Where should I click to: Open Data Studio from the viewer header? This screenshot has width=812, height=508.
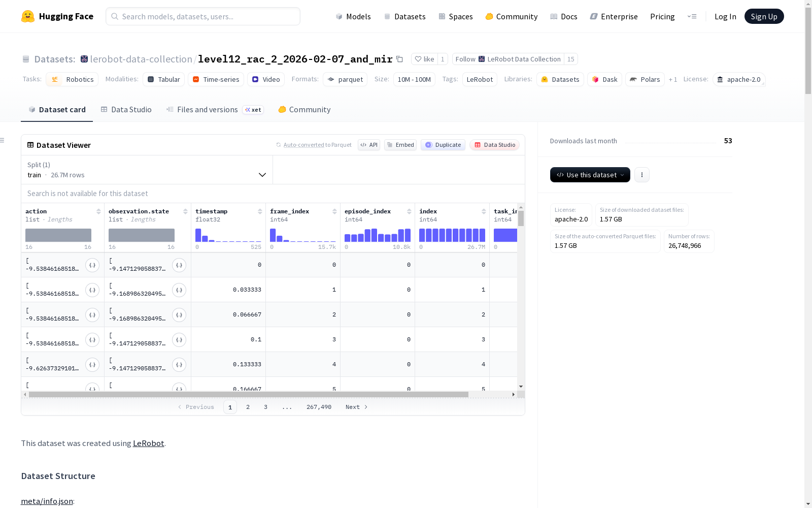[495, 145]
